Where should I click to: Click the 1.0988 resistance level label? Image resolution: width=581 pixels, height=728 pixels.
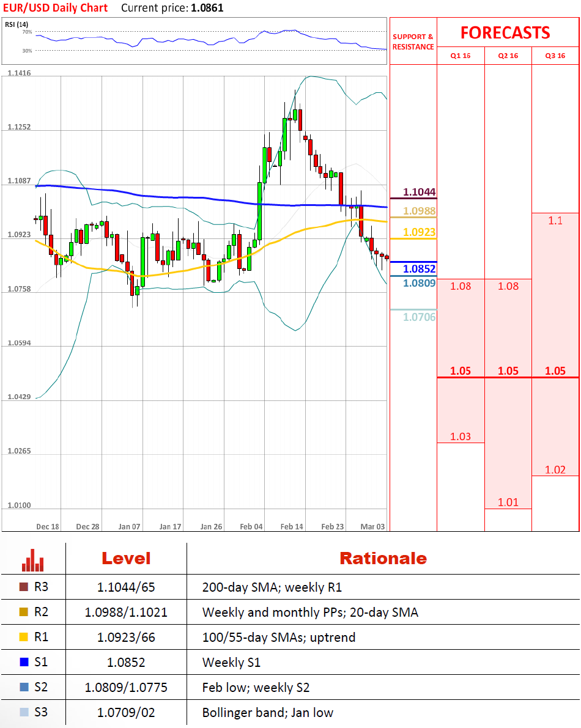click(x=420, y=211)
